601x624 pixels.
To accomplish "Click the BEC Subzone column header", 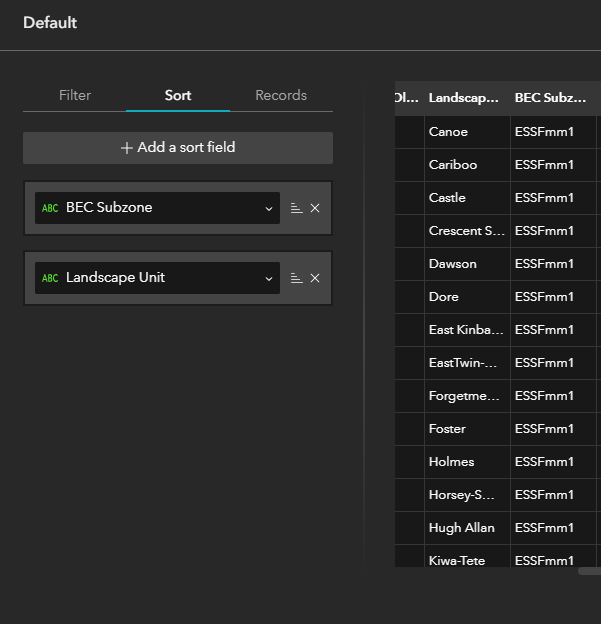I will [551, 98].
